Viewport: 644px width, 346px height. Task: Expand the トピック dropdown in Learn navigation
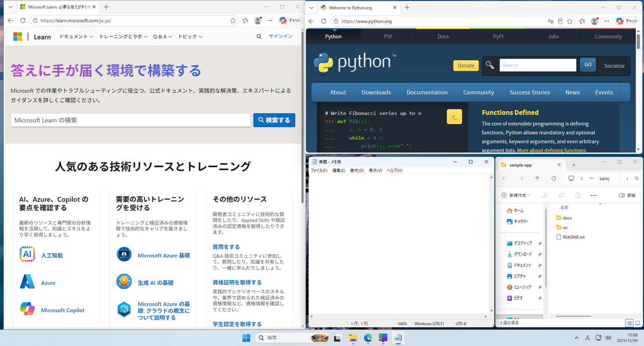coord(190,36)
